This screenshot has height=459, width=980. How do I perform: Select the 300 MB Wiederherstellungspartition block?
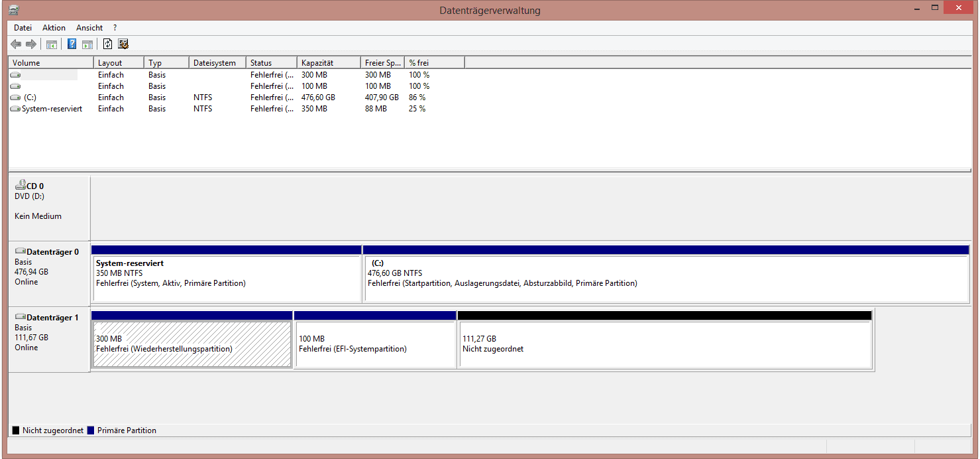[x=192, y=339]
